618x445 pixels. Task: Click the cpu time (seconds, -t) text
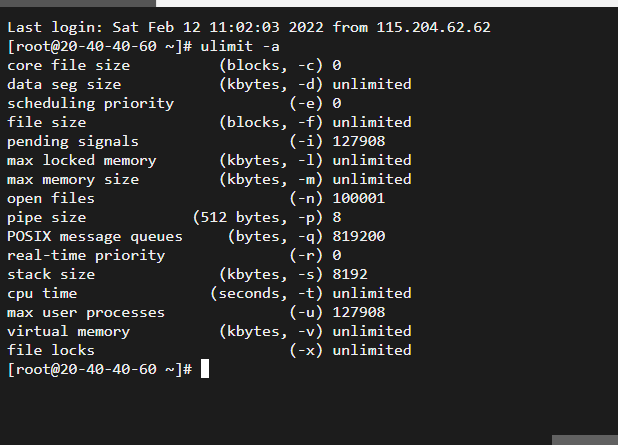[x=266, y=293]
